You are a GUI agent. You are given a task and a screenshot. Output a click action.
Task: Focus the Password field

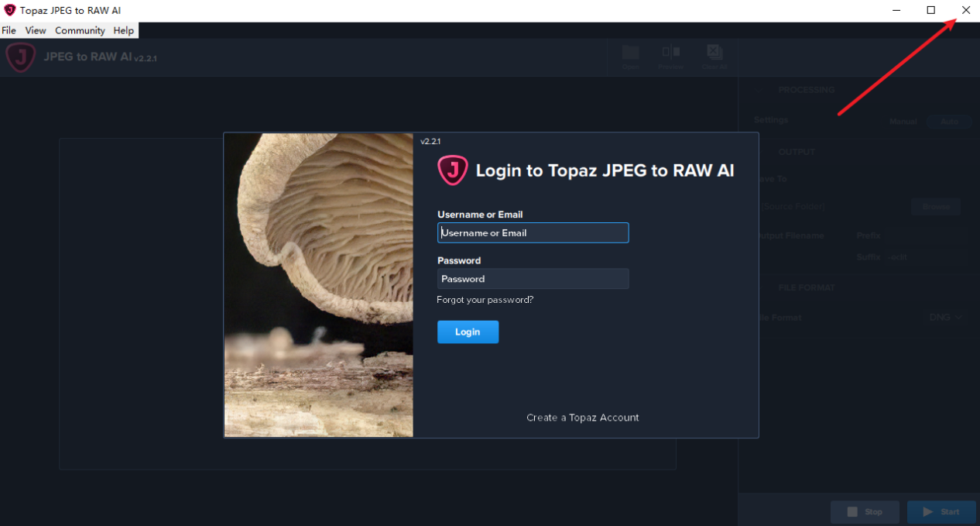tap(533, 279)
